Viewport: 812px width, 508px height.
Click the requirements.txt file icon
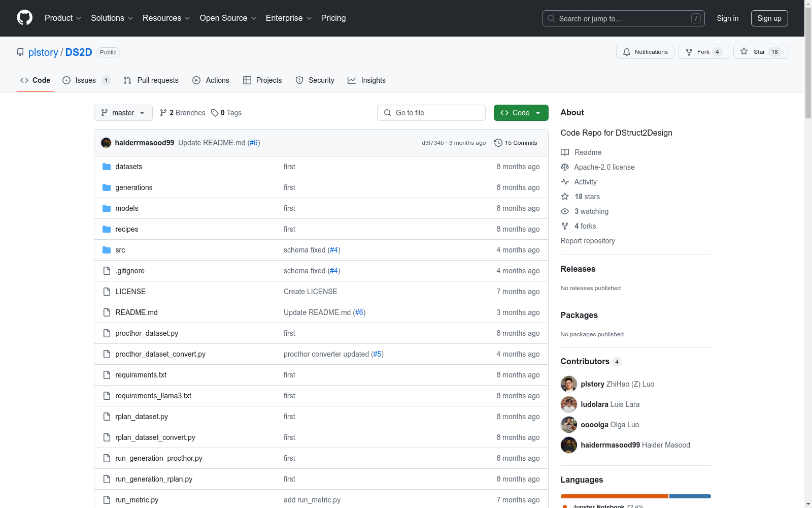pyautogui.click(x=107, y=375)
